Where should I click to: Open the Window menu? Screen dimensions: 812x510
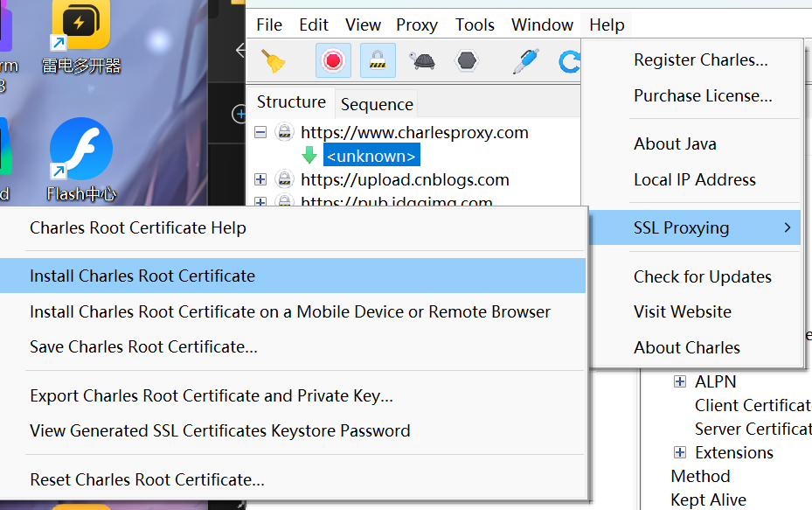(542, 24)
